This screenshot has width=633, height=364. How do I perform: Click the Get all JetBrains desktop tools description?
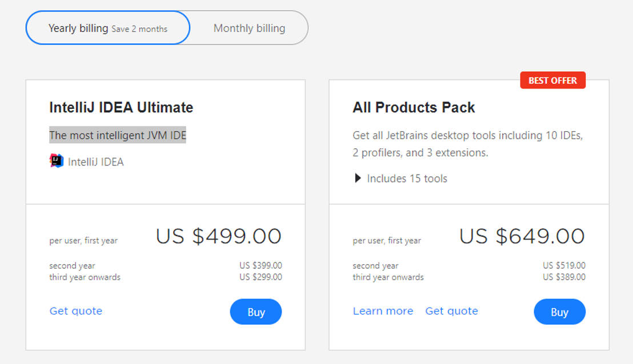pos(467,144)
